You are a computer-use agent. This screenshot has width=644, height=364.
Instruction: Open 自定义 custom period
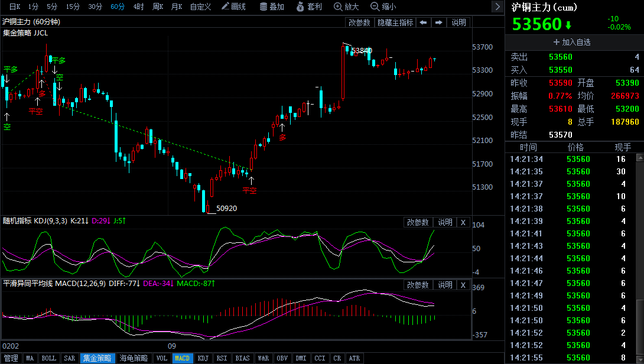200,6
